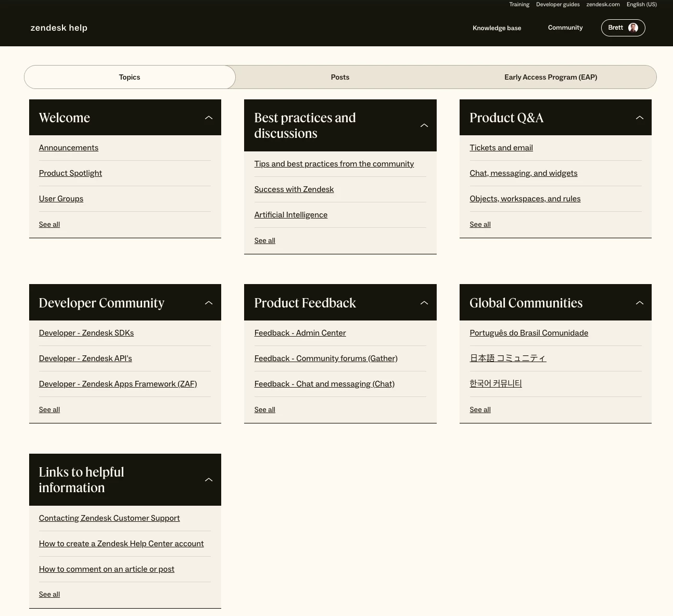Open Artificial Intelligence topic
Image resolution: width=673 pixels, height=616 pixels.
(291, 215)
